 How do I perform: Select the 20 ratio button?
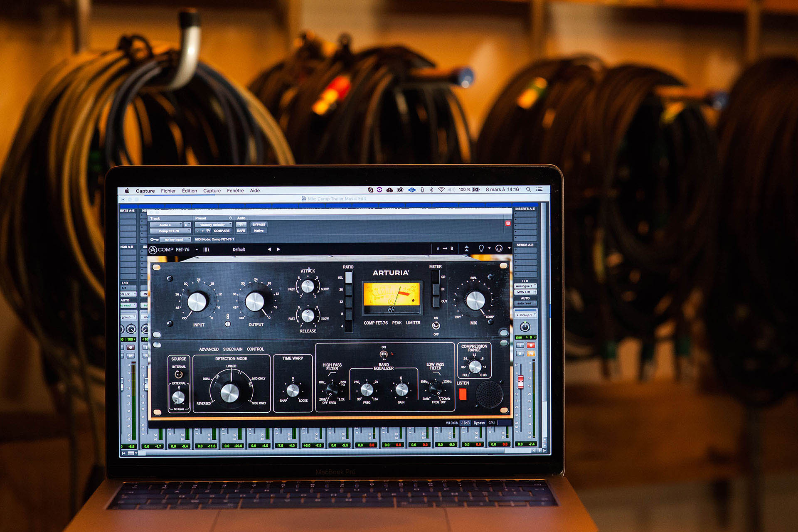[348, 290]
